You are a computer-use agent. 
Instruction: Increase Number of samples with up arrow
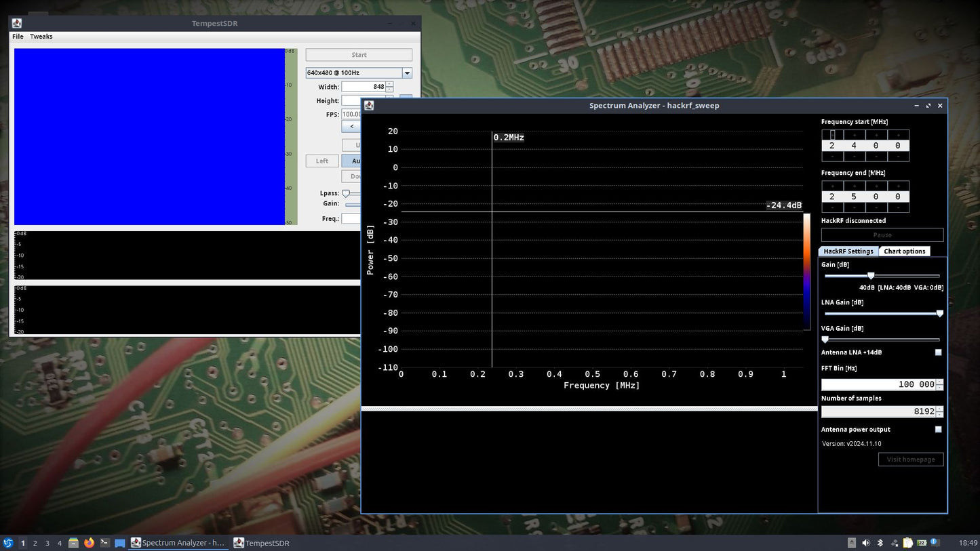[939, 409]
